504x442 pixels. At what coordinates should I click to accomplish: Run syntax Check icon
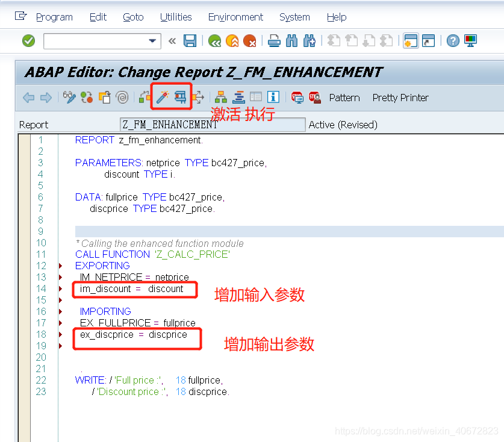[145, 97]
